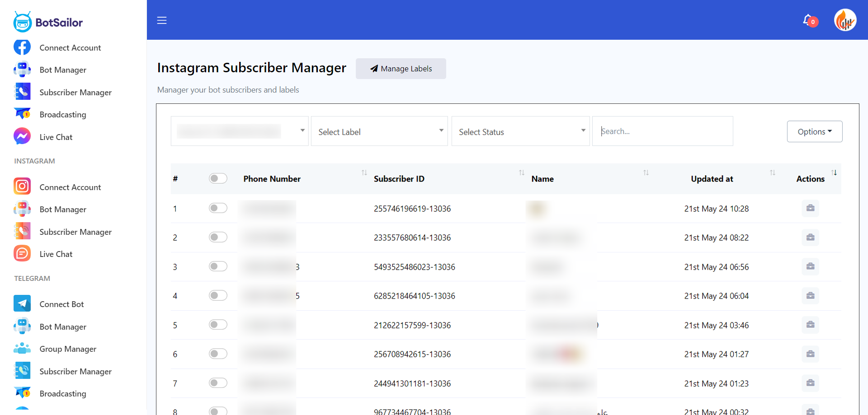Click the Manage Labels button
This screenshot has width=868, height=415.
pos(401,69)
